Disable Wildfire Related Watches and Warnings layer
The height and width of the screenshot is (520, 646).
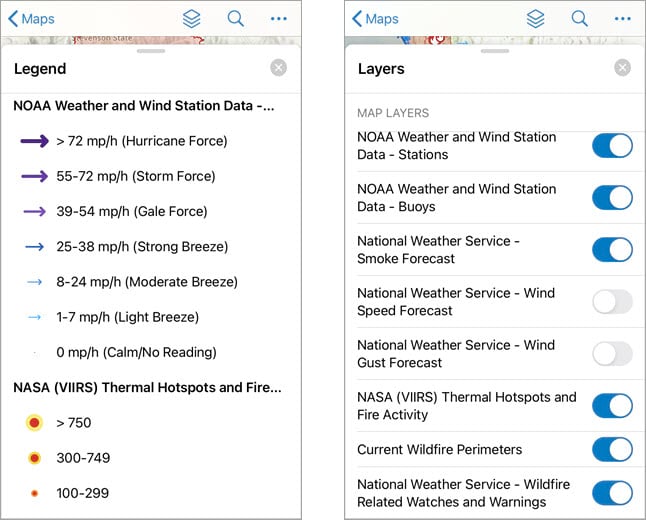pos(612,492)
